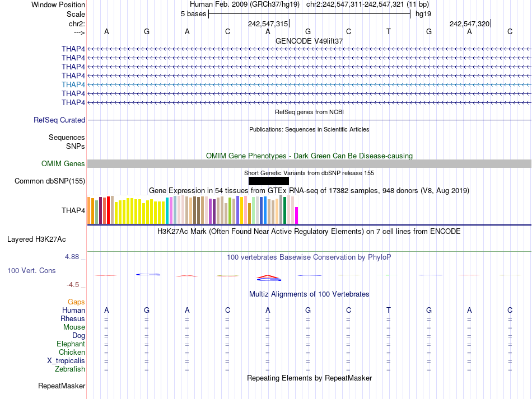Click the light-blue THAP4 transcript label
Viewport: 532px width, 399px height.
(73, 85)
